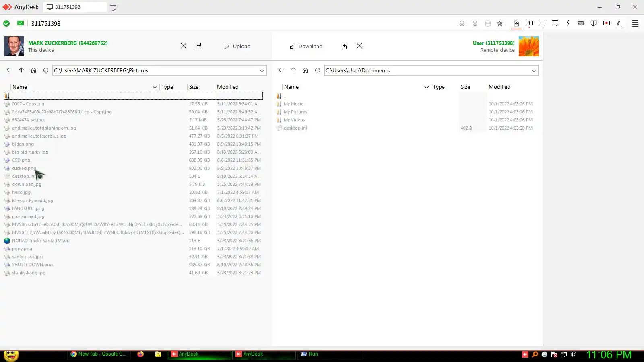Image resolution: width=644 pixels, height=362 pixels.
Task: Sort remote files by Modified column
Action: click(500, 87)
